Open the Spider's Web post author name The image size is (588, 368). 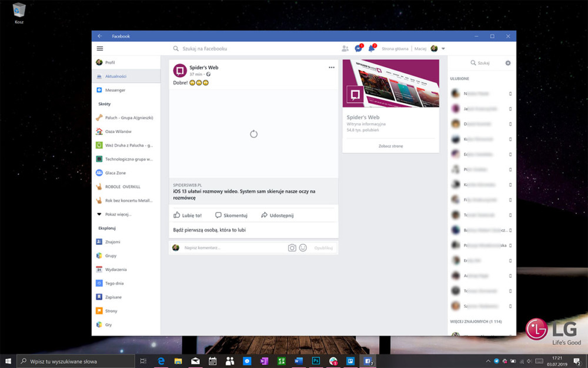pyautogui.click(x=203, y=68)
